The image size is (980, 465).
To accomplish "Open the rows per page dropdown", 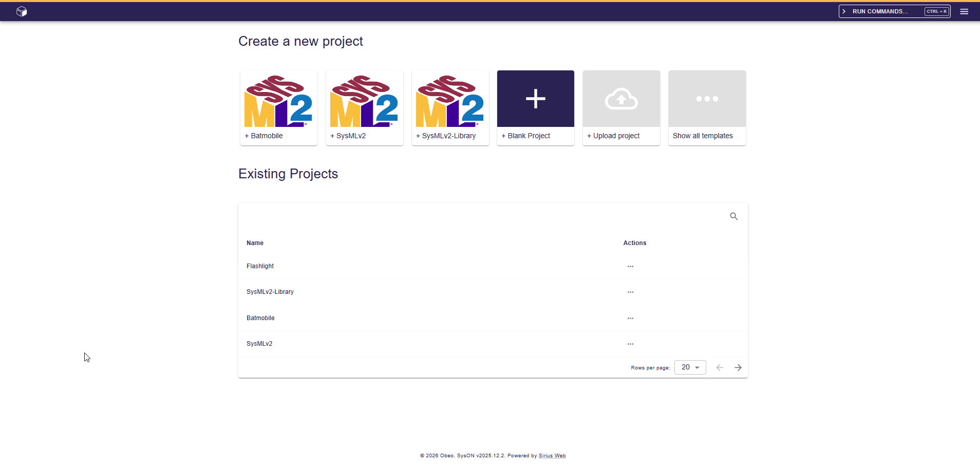I will (x=690, y=367).
